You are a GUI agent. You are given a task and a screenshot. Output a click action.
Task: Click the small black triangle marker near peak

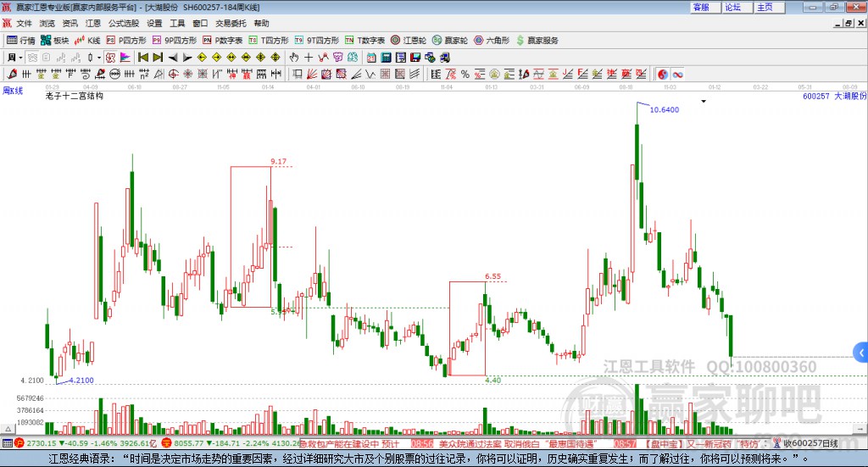(x=704, y=101)
